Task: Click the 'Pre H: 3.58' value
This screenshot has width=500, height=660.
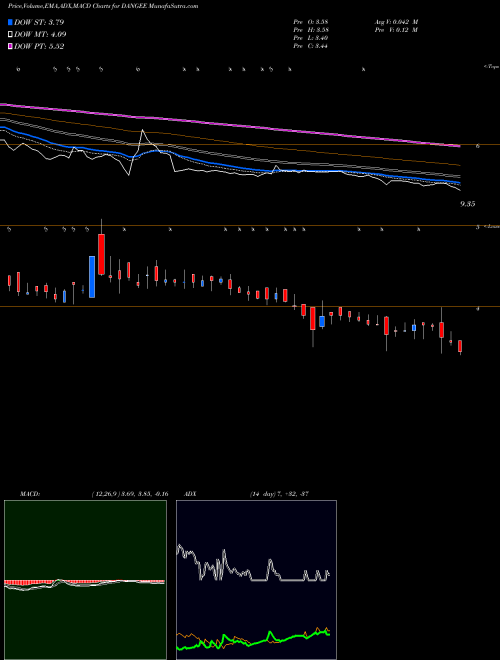Action: pos(311,30)
